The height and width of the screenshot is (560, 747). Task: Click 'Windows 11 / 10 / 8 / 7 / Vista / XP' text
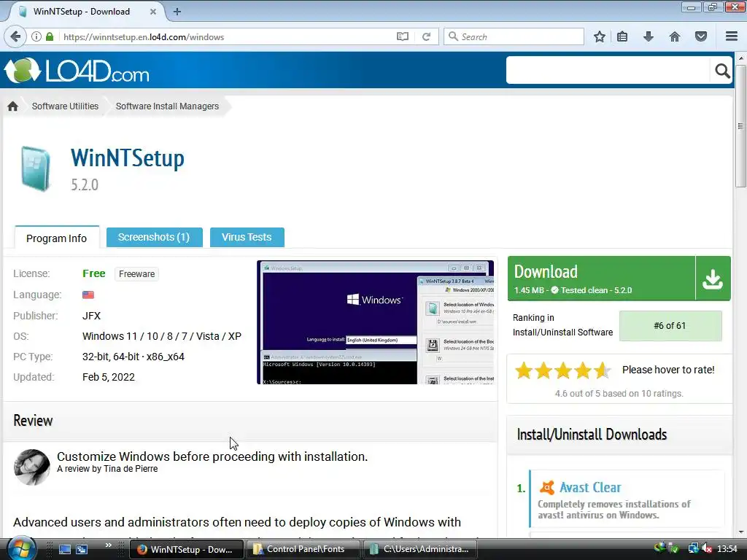tap(162, 336)
